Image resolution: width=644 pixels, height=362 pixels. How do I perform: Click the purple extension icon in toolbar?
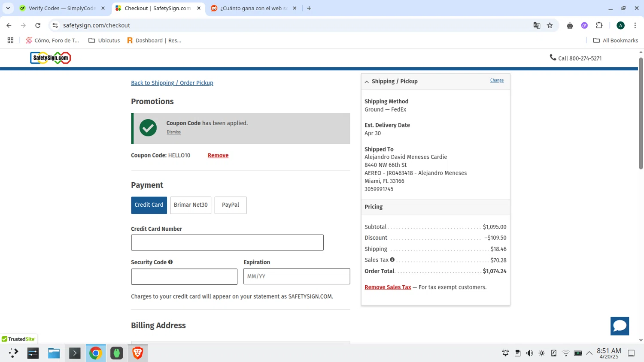(584, 25)
